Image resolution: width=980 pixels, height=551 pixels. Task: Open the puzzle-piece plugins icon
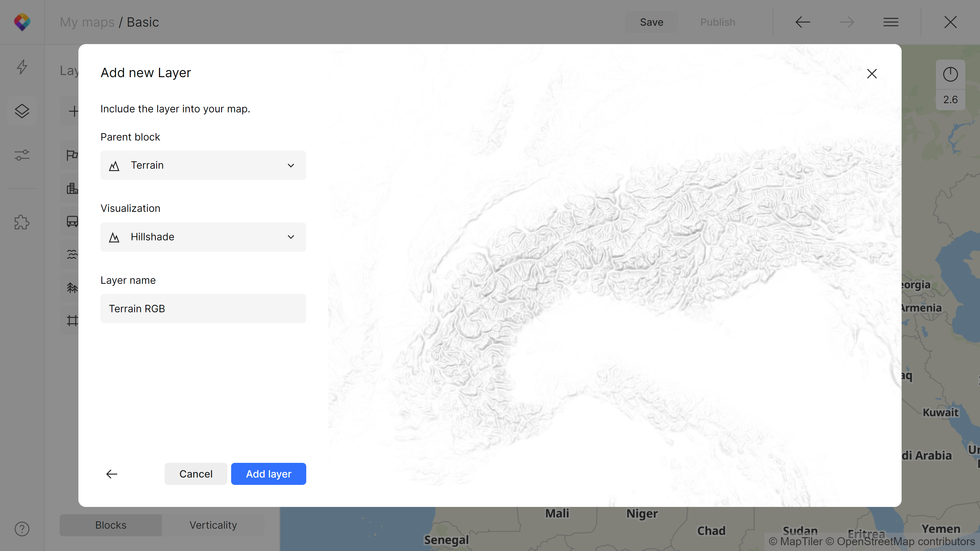coord(22,223)
